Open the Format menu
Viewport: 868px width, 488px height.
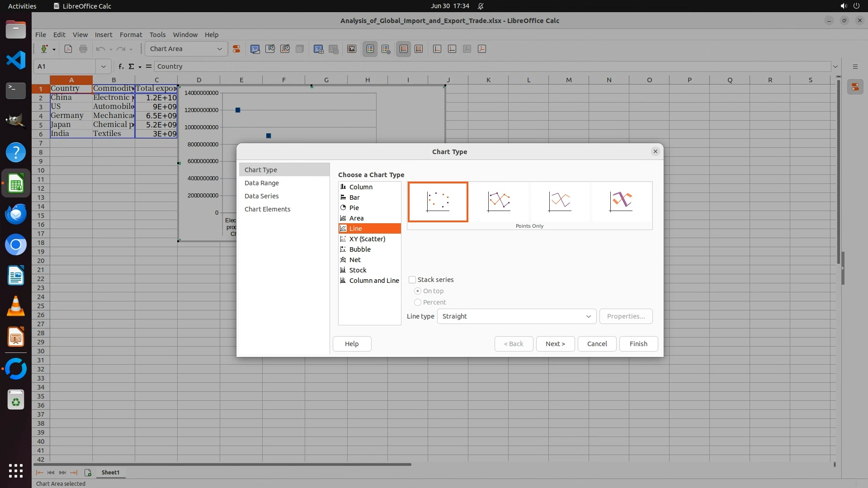click(x=131, y=34)
